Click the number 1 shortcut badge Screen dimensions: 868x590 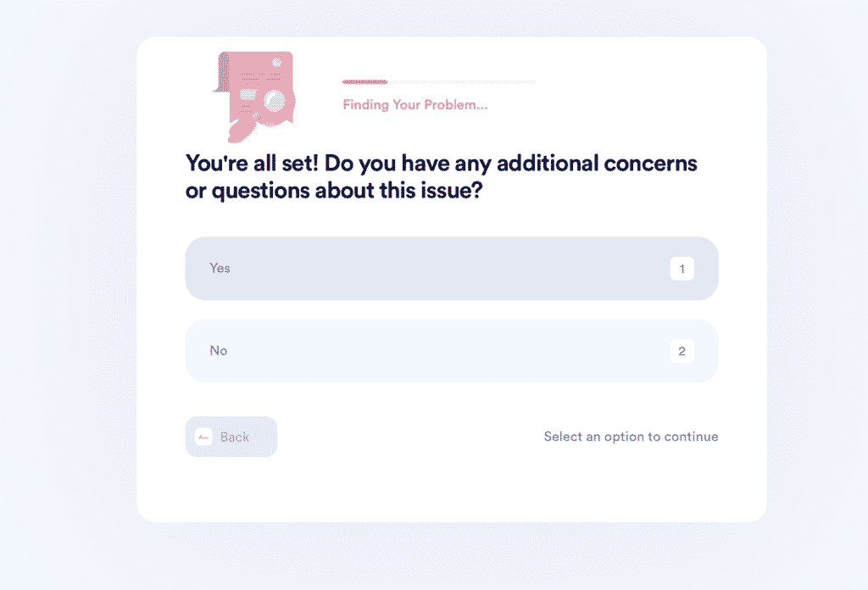(x=682, y=269)
